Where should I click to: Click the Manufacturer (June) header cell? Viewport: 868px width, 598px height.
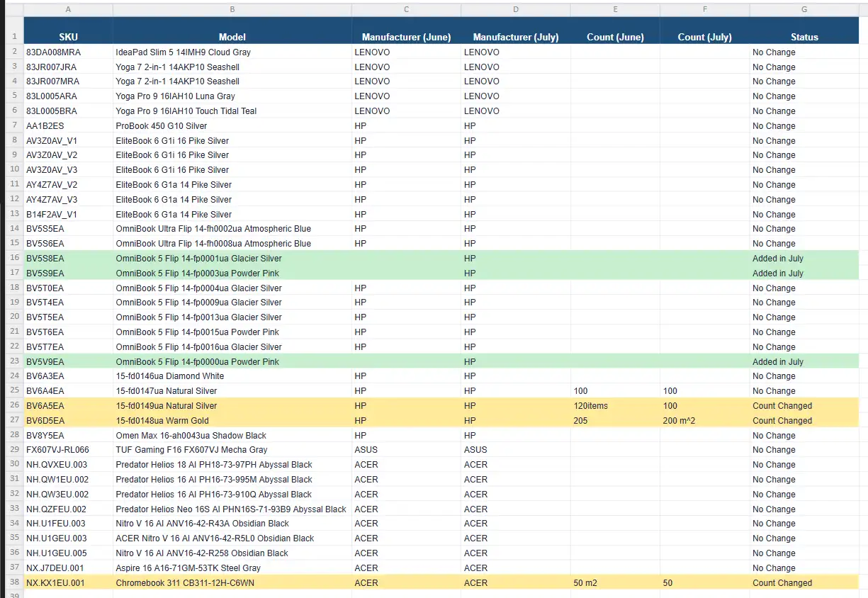[x=406, y=30]
